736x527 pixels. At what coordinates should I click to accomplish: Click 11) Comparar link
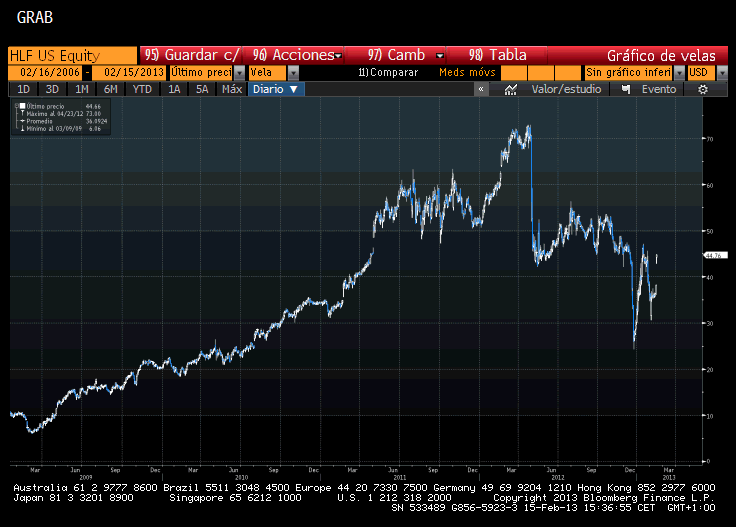[388, 73]
